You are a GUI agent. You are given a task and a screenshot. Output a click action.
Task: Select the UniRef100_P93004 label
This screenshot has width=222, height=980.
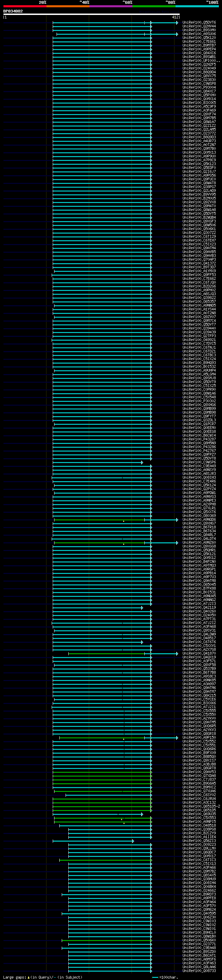click(199, 88)
